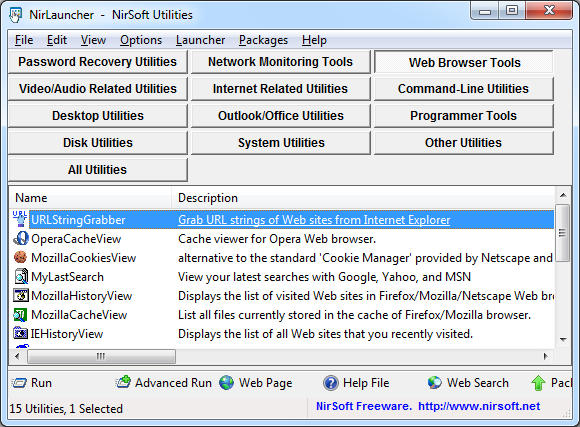Select IEHistoryView in the list
Viewport: 580px width, 427px height.
pos(67,334)
